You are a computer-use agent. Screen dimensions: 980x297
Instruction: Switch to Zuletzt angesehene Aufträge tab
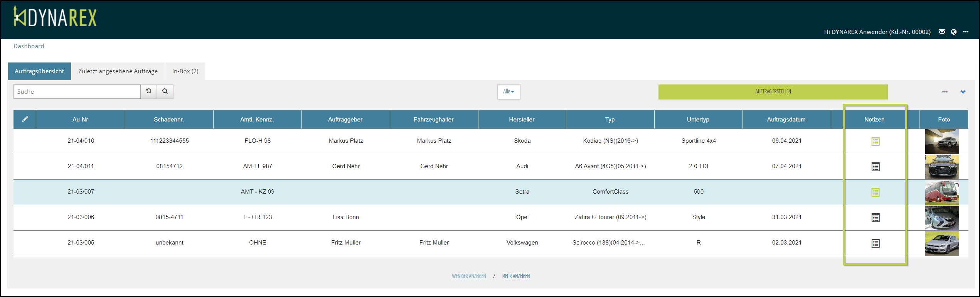point(118,71)
